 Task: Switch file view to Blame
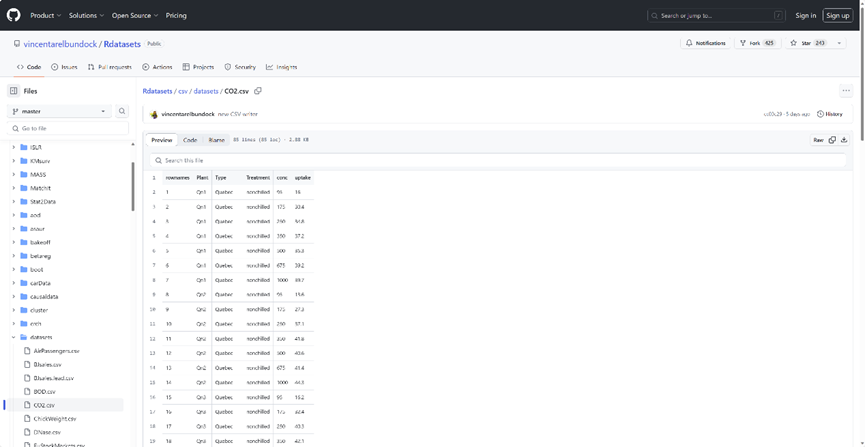click(216, 140)
